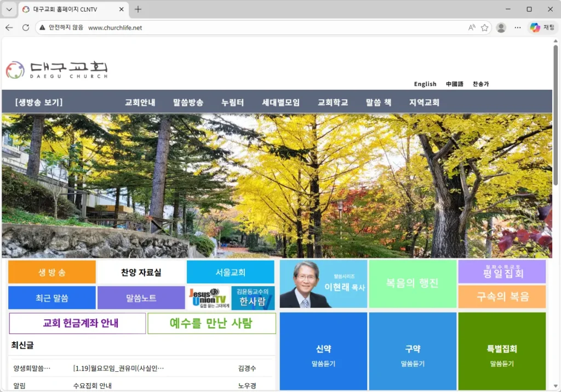This screenshot has height=392, width=561.
Task: Open the 교회안내 navigation menu
Action: click(x=140, y=102)
